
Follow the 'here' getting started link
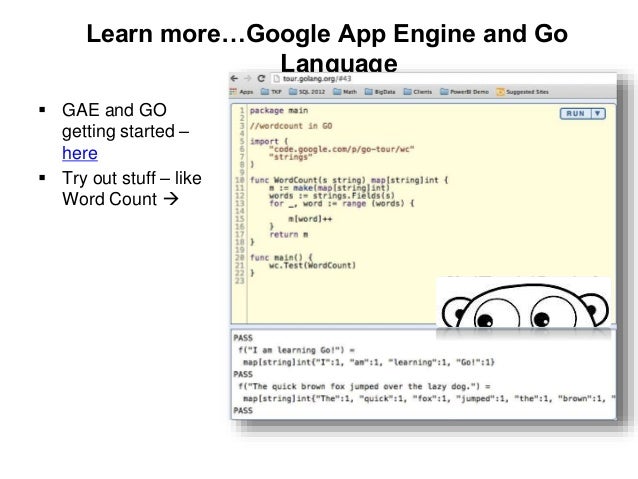pos(80,153)
